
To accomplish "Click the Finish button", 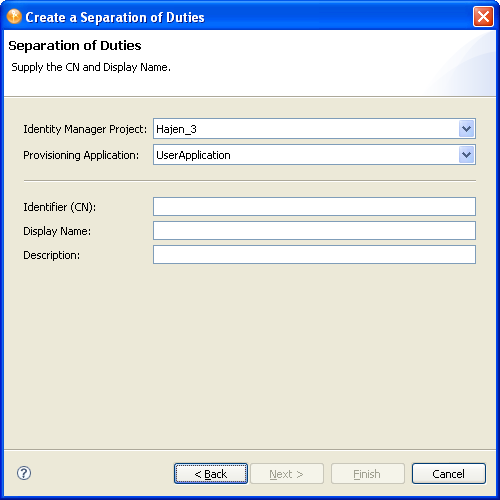I will pyautogui.click(x=367, y=473).
